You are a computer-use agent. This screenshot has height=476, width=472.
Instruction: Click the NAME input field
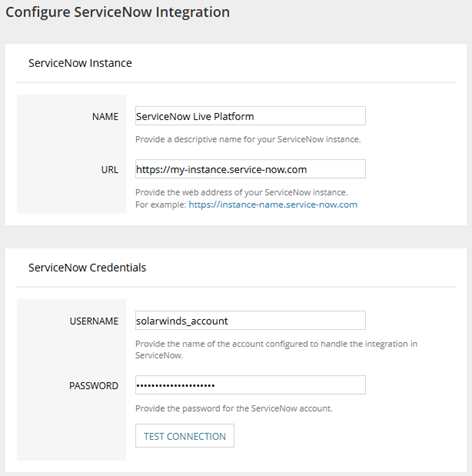click(250, 116)
